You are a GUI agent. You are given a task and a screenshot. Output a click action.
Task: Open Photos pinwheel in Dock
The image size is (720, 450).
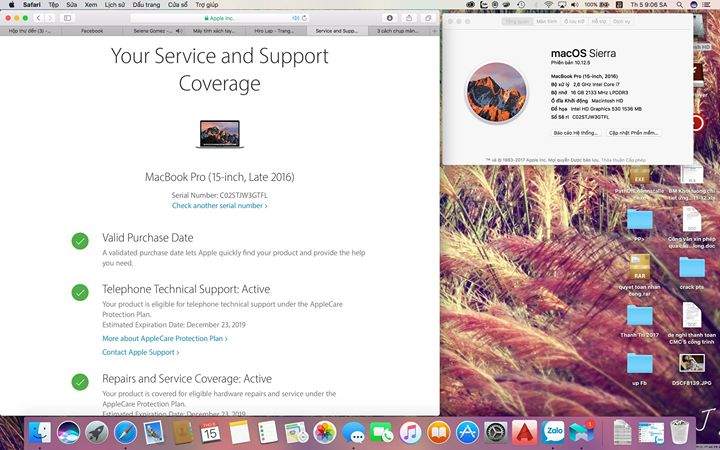tap(325, 433)
